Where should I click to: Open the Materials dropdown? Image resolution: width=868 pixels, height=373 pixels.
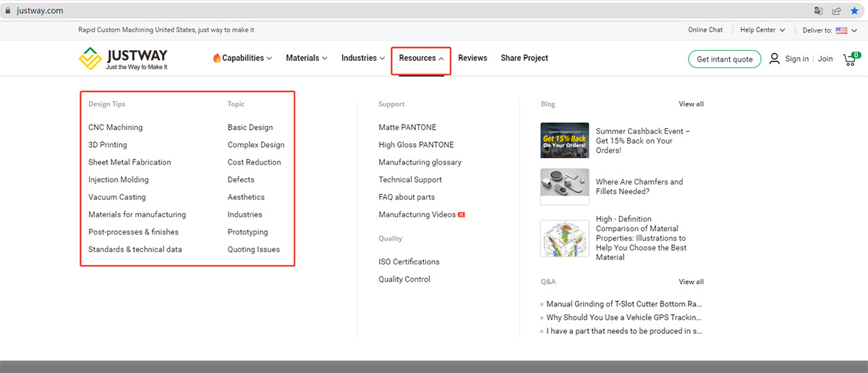(x=306, y=58)
